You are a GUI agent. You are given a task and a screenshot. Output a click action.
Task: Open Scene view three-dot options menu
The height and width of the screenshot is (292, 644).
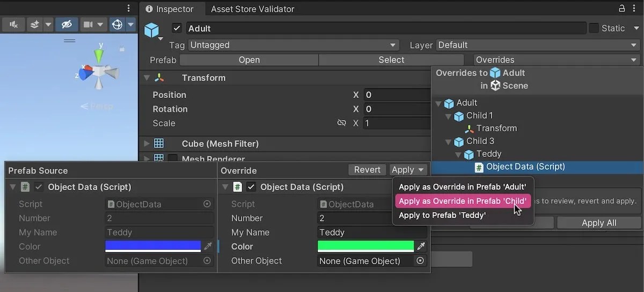pos(128,9)
